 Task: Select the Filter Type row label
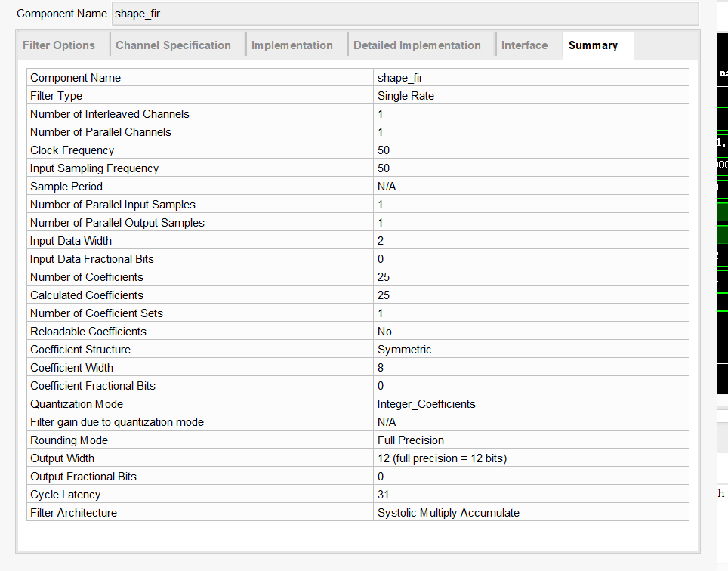[57, 96]
